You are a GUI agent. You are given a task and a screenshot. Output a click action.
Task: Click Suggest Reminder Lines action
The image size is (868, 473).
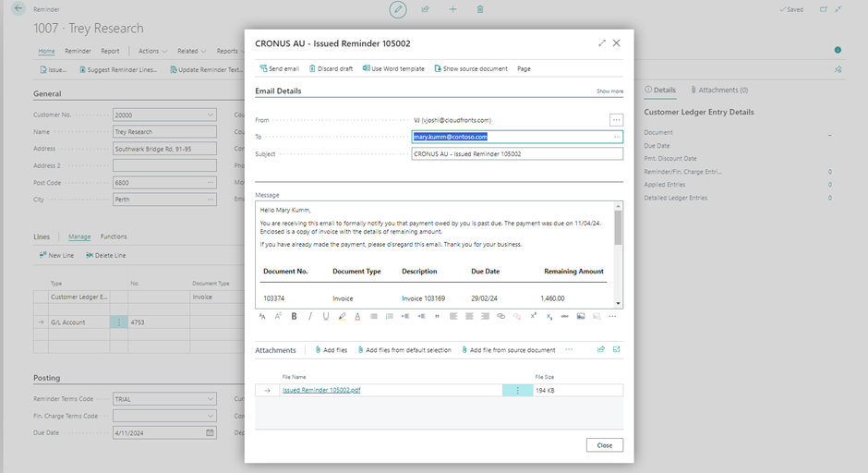point(118,70)
